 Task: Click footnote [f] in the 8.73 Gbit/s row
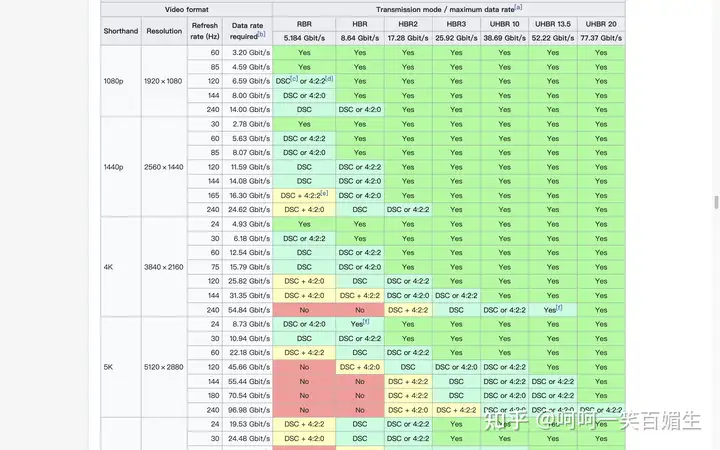point(366,322)
